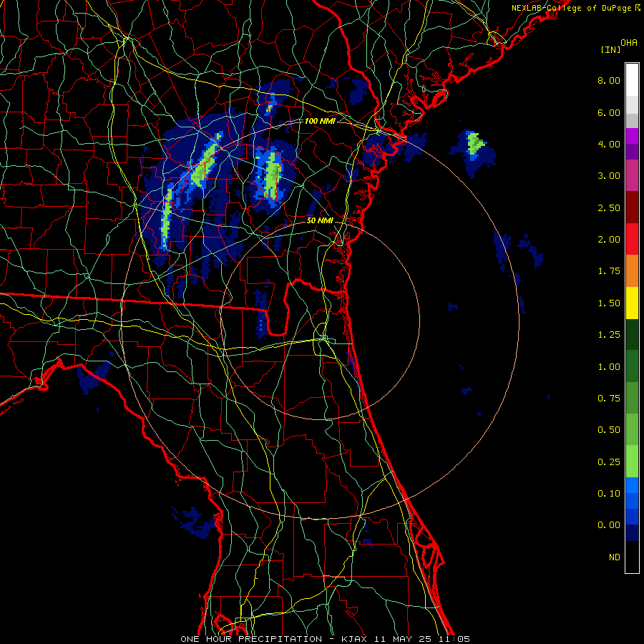Select the 4.00 legend value
The height and width of the screenshot is (644, 644).
609,144
